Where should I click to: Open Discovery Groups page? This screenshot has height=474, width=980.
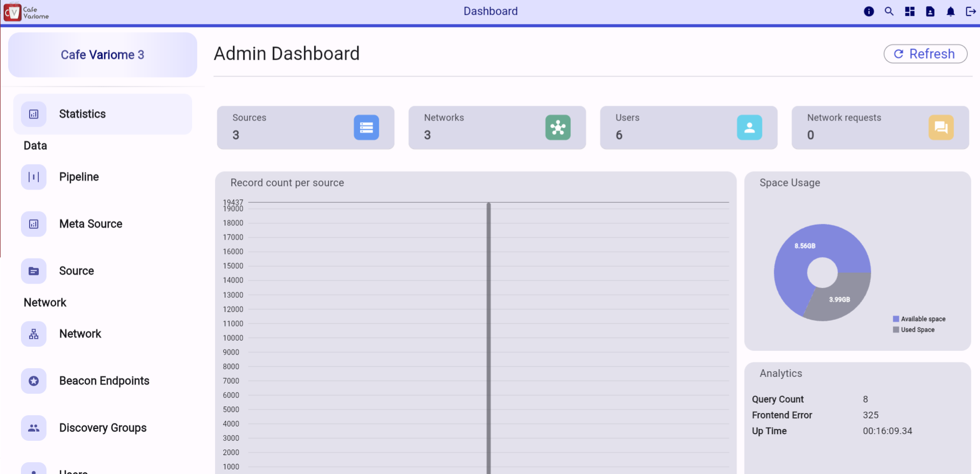click(103, 428)
